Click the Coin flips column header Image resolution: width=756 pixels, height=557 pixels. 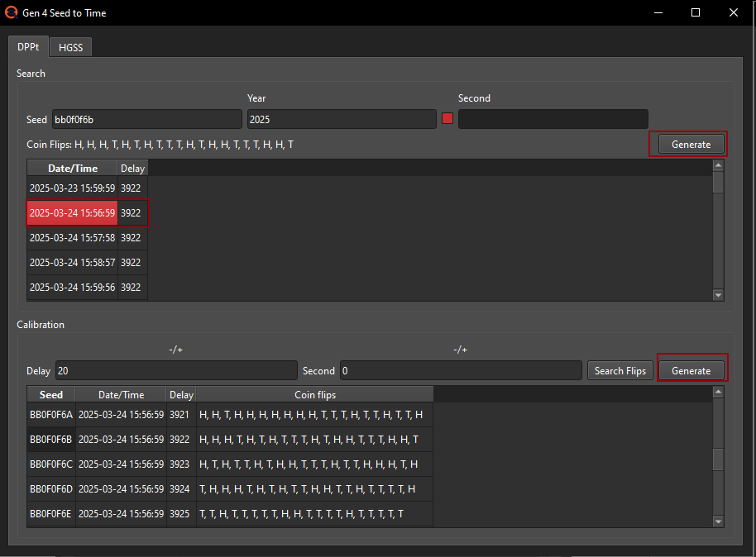(x=315, y=395)
